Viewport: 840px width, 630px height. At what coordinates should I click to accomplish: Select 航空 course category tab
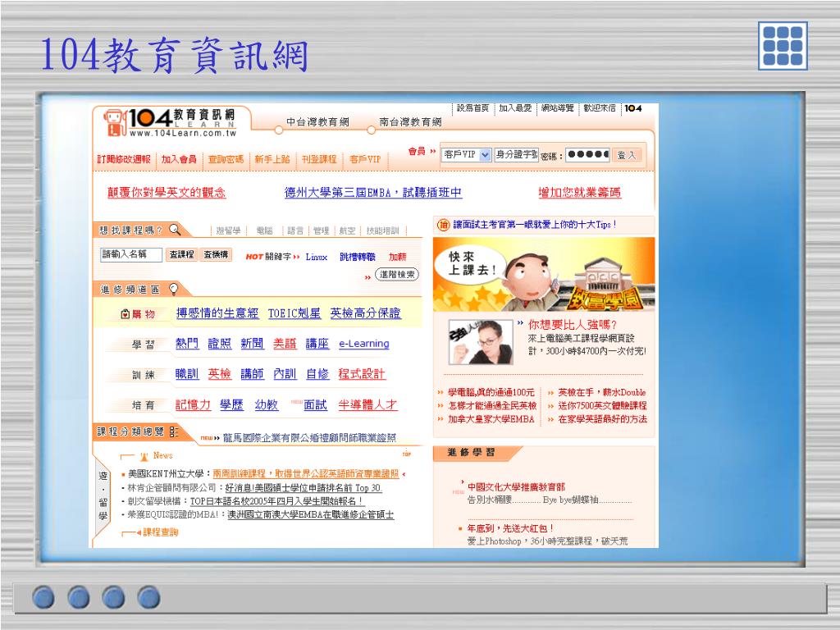347,231
